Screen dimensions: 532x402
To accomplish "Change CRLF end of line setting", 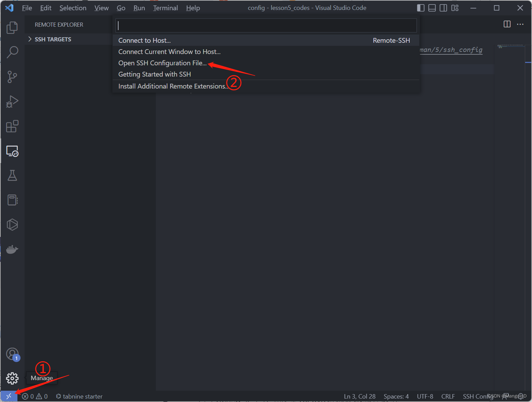I will click(448, 397).
